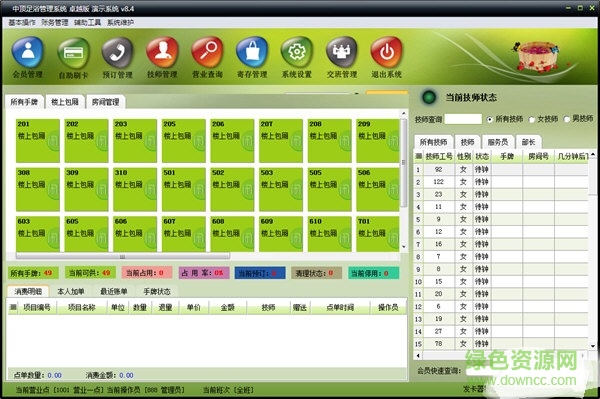Select room tile 203

135,140
